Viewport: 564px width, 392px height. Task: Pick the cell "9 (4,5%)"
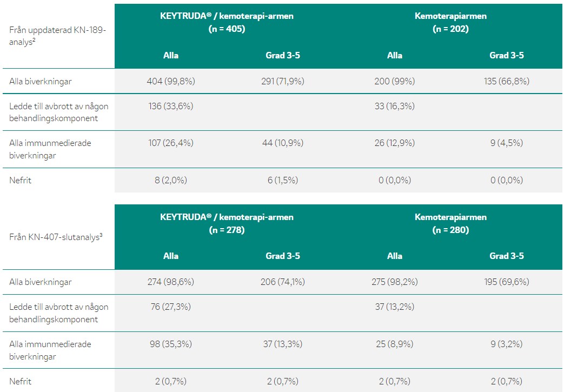click(507, 143)
